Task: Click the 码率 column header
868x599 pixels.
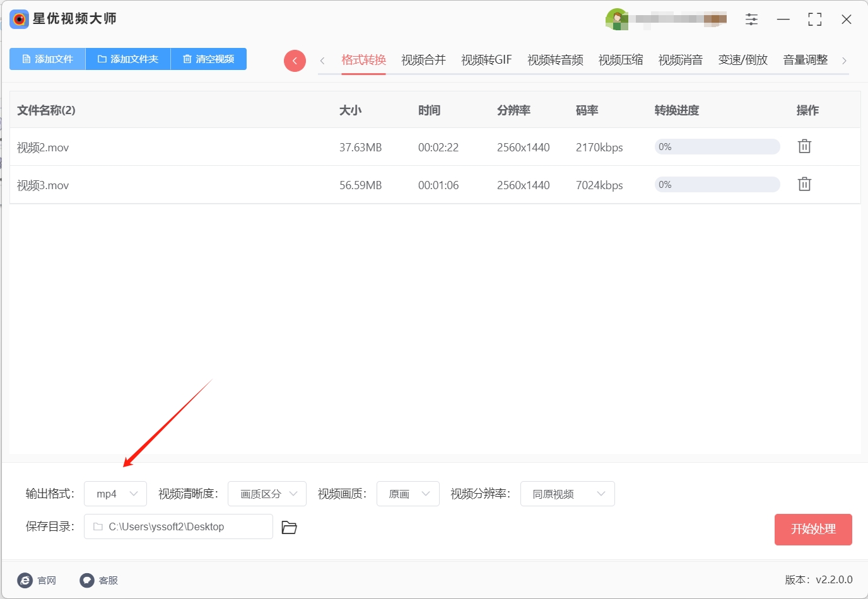Action: click(x=587, y=110)
